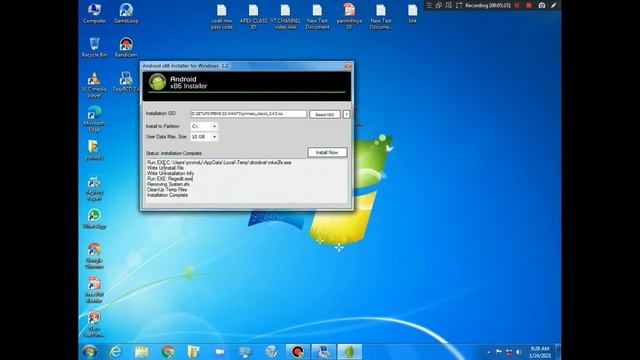Click the taskbar clock showing 9:28 AM
Viewport: 640px width, 360px height.
540,352
